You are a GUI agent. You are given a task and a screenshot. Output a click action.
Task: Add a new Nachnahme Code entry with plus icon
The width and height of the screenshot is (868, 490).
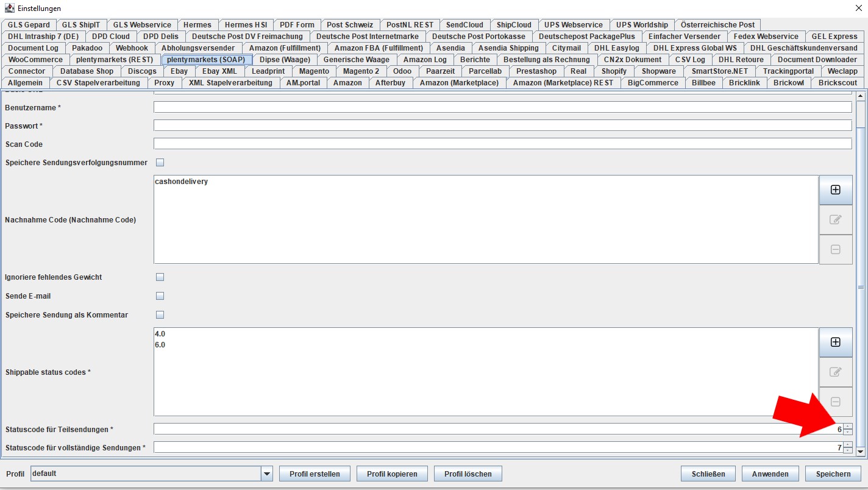pyautogui.click(x=836, y=190)
